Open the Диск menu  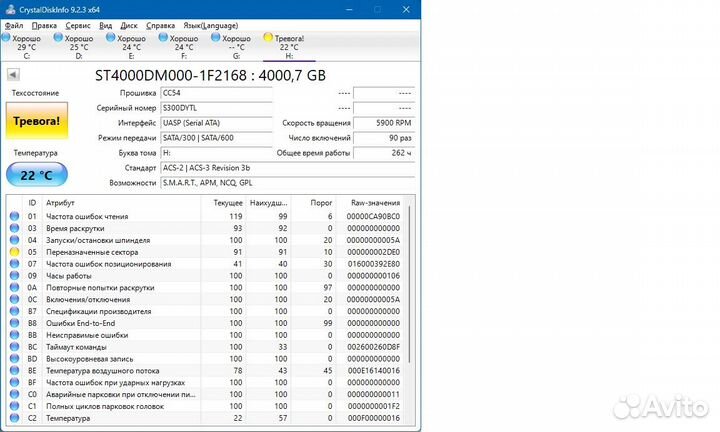coord(129,25)
